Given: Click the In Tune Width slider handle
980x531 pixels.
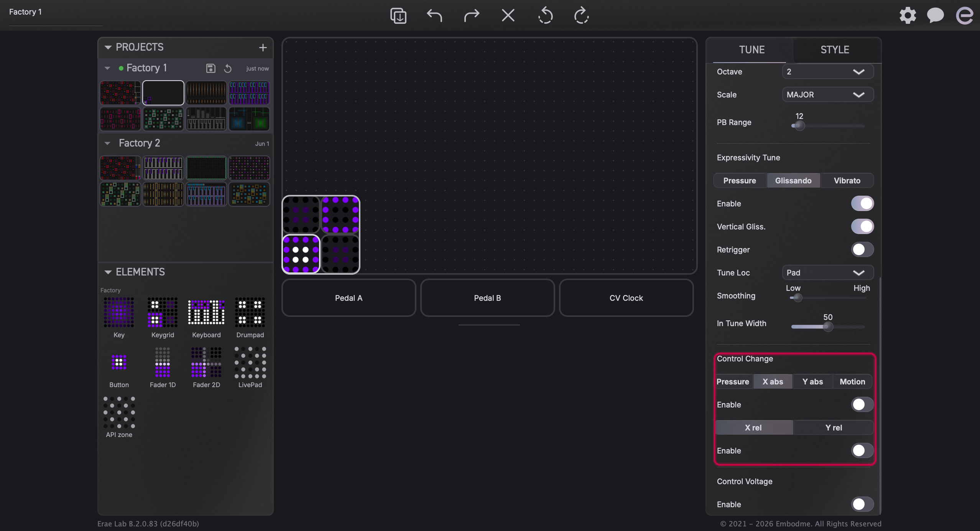Looking at the screenshot, I should click(x=828, y=327).
